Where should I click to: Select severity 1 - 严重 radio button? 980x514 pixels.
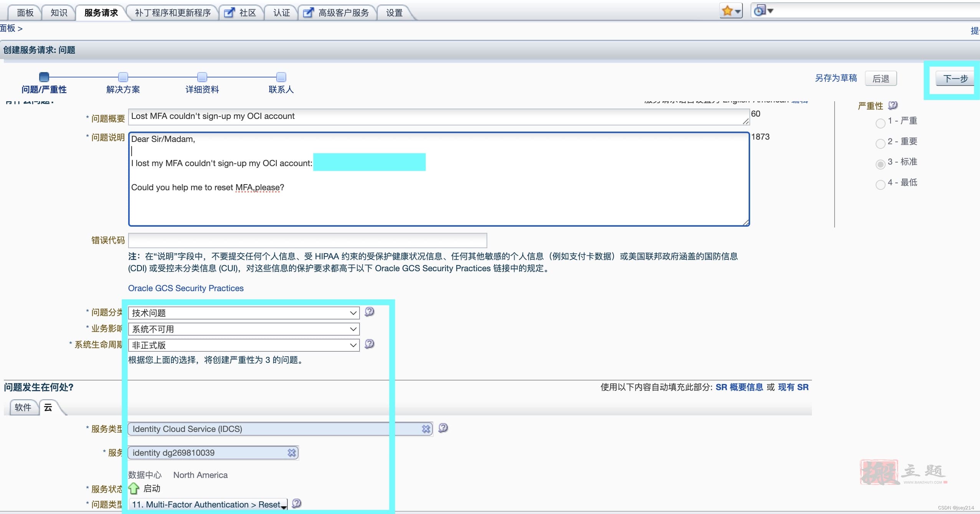881,123
